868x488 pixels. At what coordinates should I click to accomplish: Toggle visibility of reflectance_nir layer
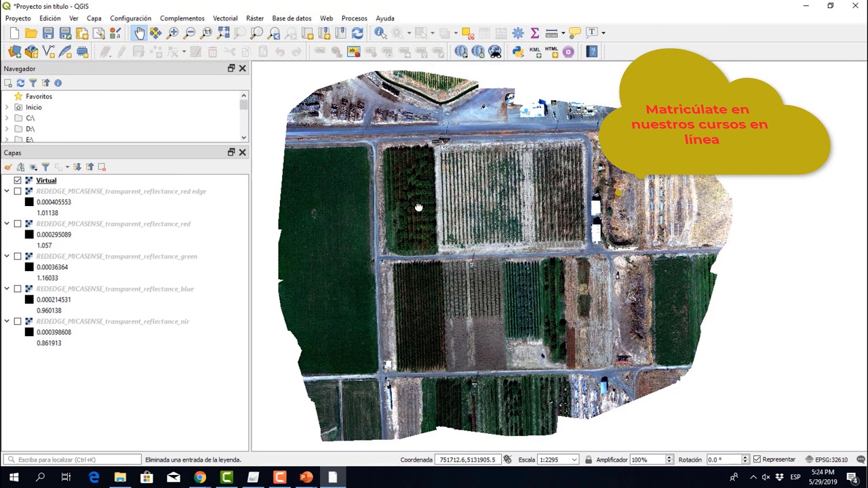pos(18,321)
